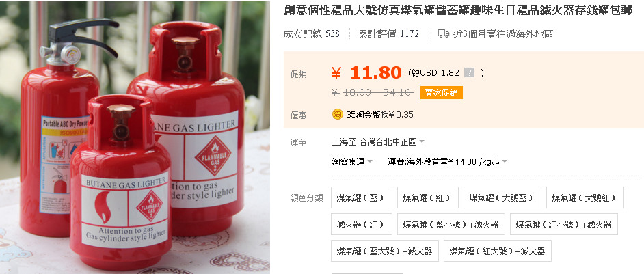Click the product image of red gas cylinders
The height and width of the screenshot is (274, 644).
click(x=135, y=137)
